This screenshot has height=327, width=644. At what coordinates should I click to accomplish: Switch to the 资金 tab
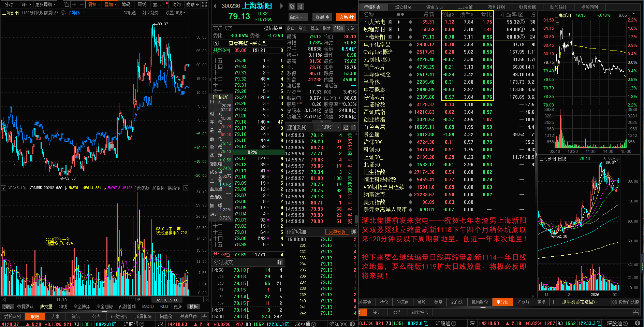point(303,28)
